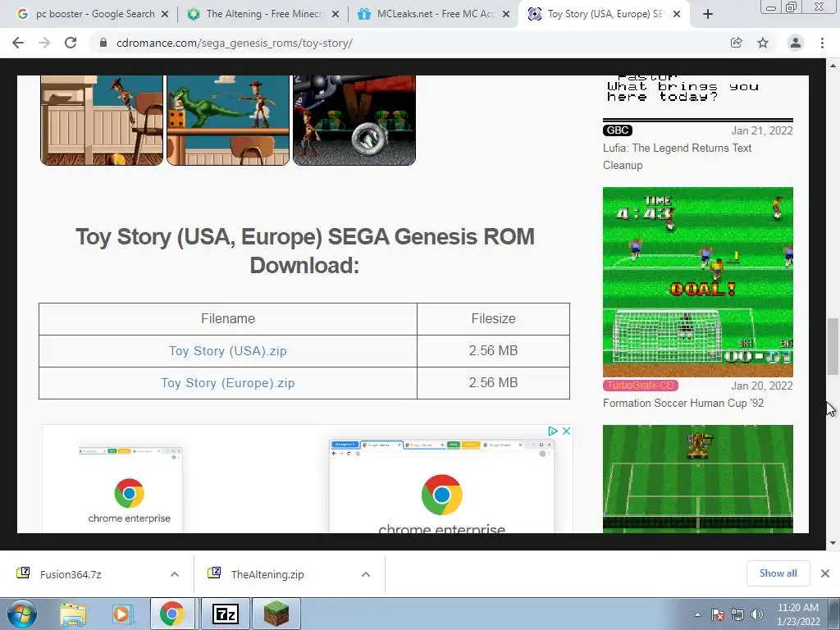Screen dimensions: 840x630
Task: Click page vertical scrollbar thumb
Action: (833, 347)
